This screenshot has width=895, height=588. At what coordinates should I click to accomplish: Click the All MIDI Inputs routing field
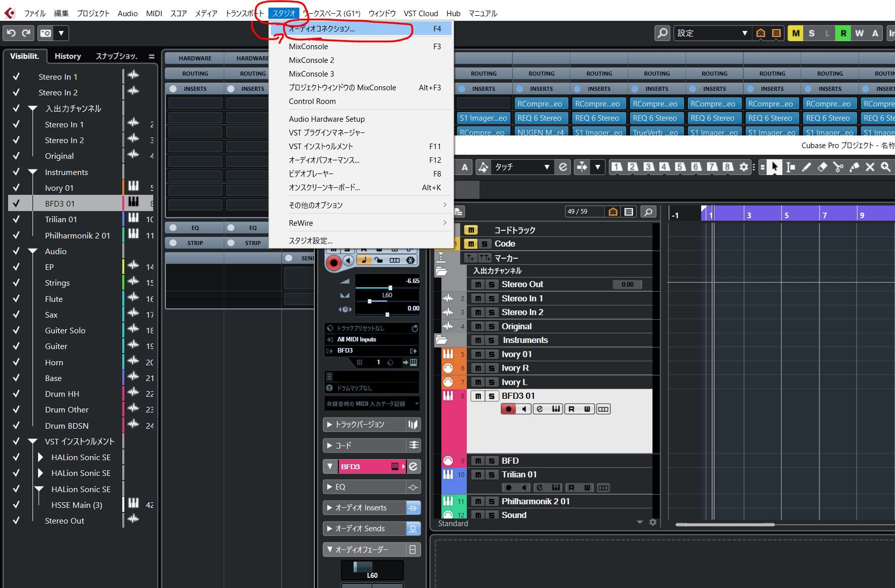coord(372,339)
